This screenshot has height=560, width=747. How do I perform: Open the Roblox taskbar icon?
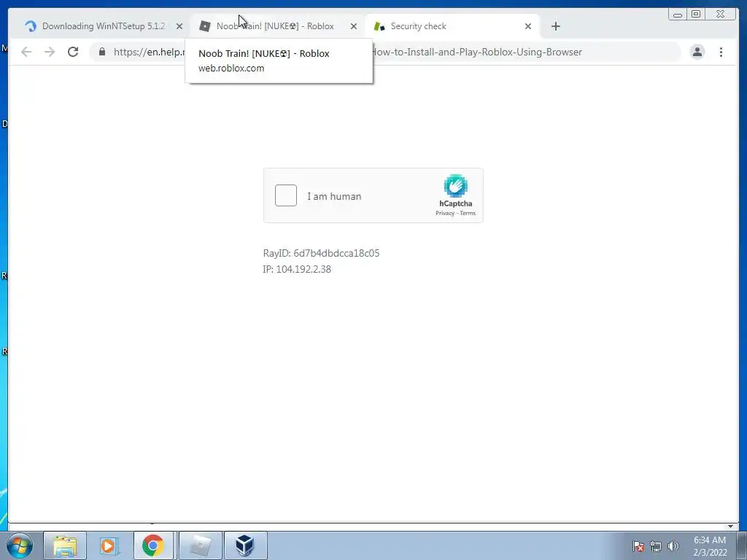pos(200,545)
